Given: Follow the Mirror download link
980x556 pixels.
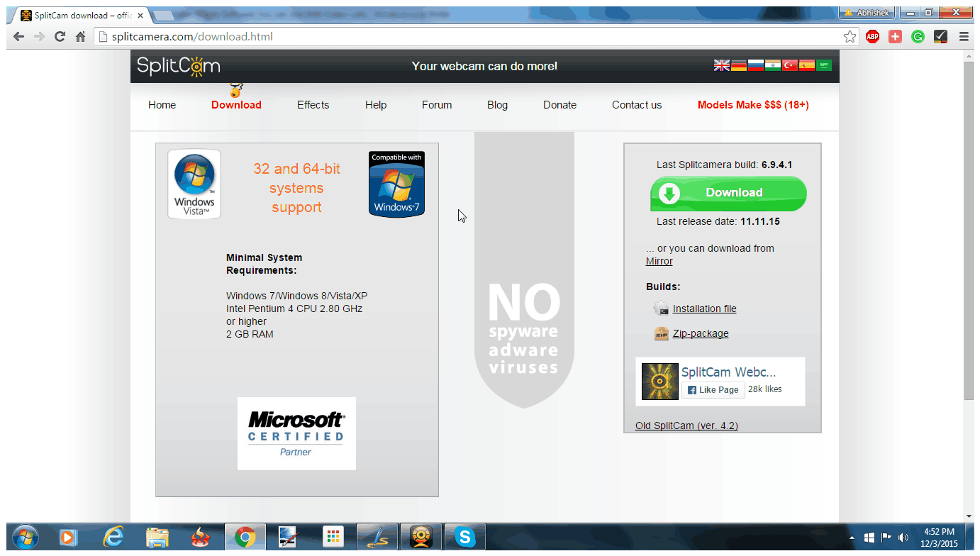Looking at the screenshot, I should [659, 261].
